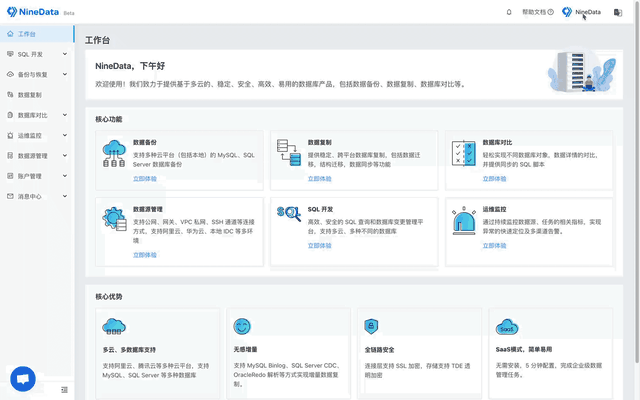
Task: Click the 数据源管理 gear card icon
Action: coord(115,219)
